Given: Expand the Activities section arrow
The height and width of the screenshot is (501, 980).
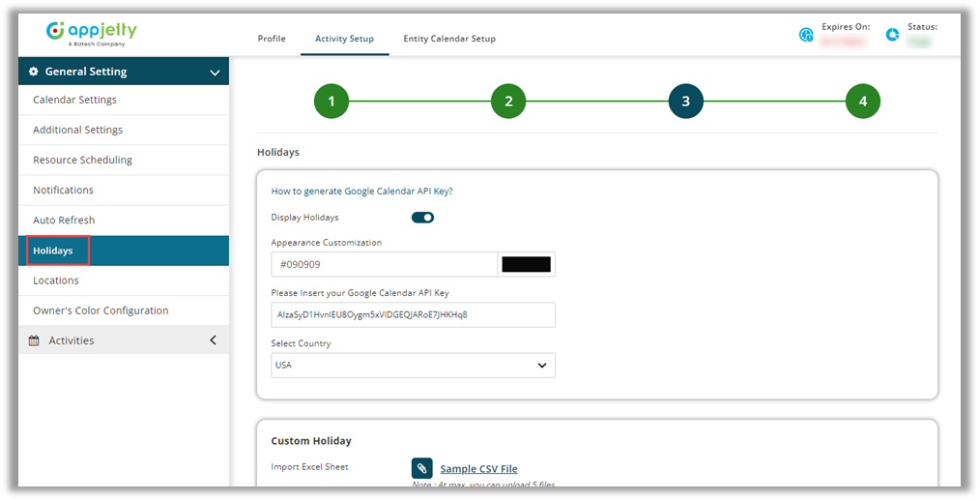Looking at the screenshot, I should click(x=213, y=340).
